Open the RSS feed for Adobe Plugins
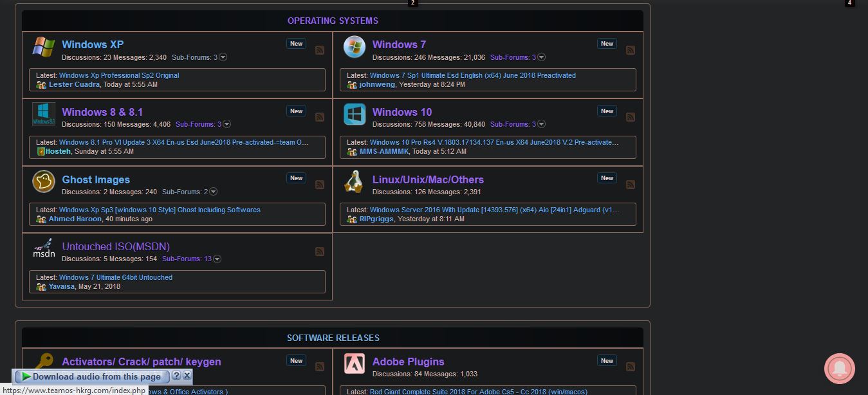 tap(631, 367)
